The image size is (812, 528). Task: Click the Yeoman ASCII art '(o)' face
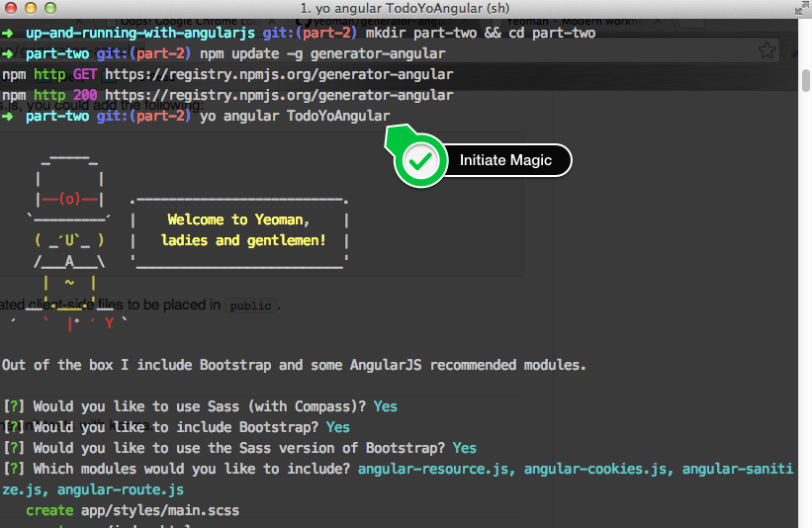69,199
